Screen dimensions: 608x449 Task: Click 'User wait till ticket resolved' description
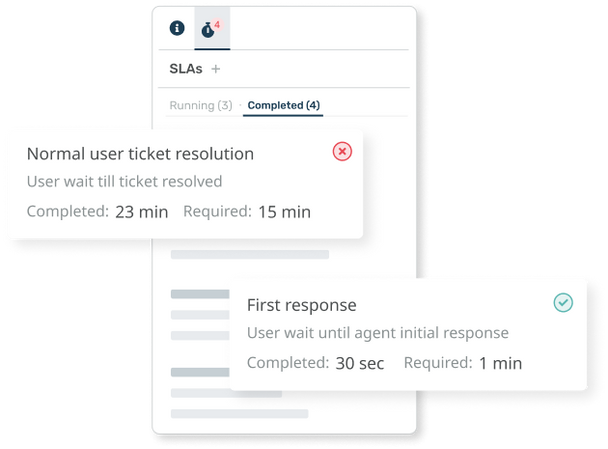124,181
